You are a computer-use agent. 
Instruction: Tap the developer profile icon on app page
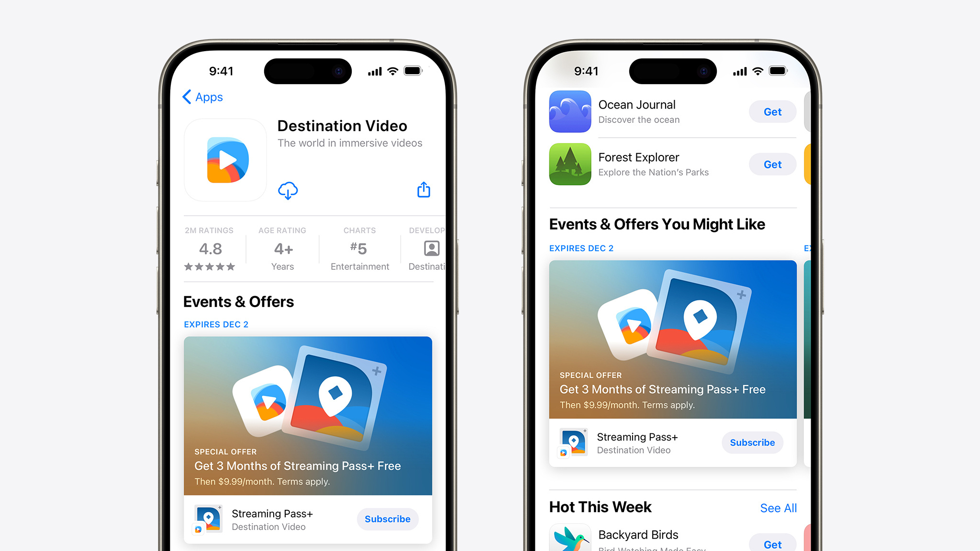[432, 250]
